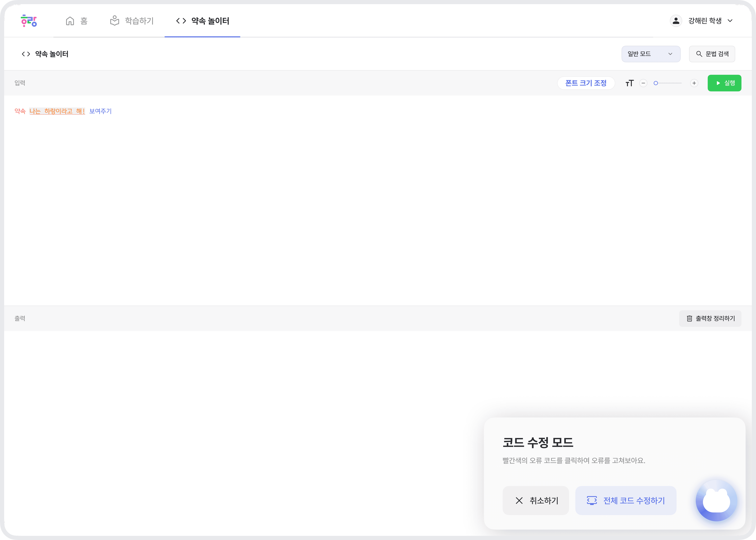Clear output with 출력창 정리하기
This screenshot has width=756, height=540.
click(x=710, y=319)
